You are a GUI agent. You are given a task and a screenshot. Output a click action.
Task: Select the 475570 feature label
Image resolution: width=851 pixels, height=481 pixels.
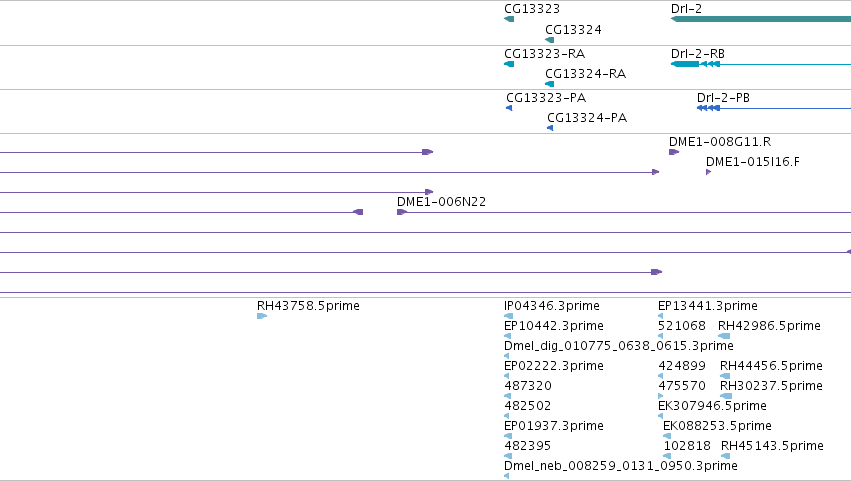pyautogui.click(x=682, y=386)
